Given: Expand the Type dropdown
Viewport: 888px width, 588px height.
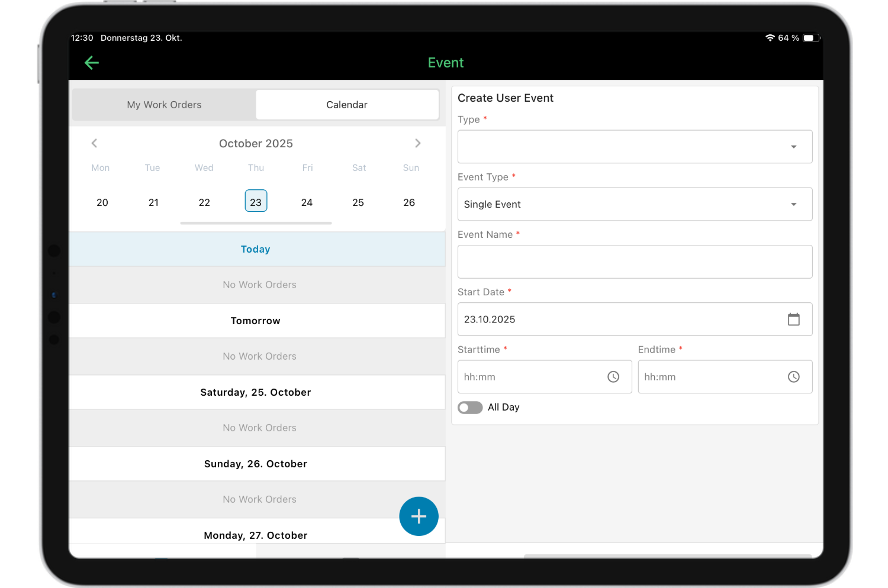Looking at the screenshot, I should (635, 147).
